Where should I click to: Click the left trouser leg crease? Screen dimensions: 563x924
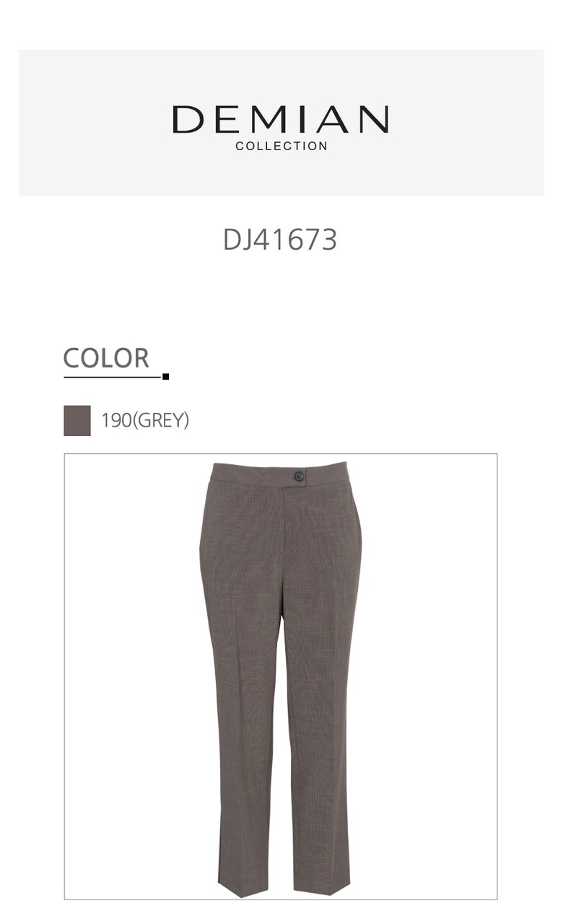tap(244, 686)
